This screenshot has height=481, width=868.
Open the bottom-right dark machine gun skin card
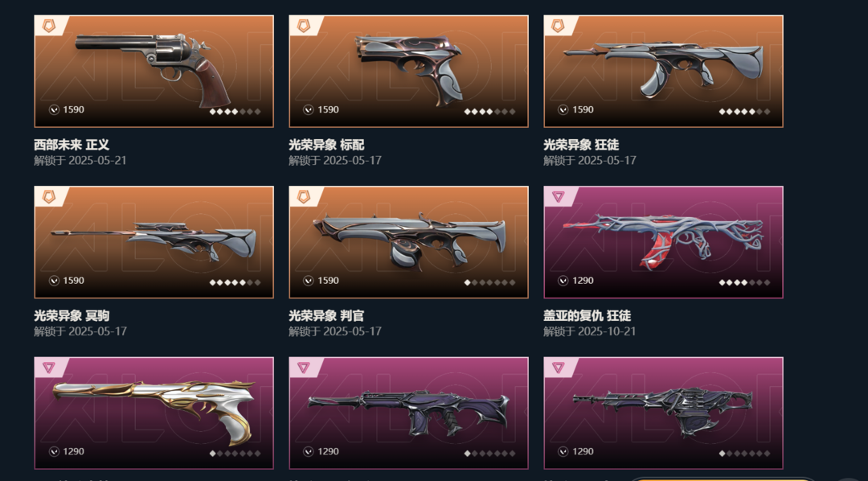[663, 413]
